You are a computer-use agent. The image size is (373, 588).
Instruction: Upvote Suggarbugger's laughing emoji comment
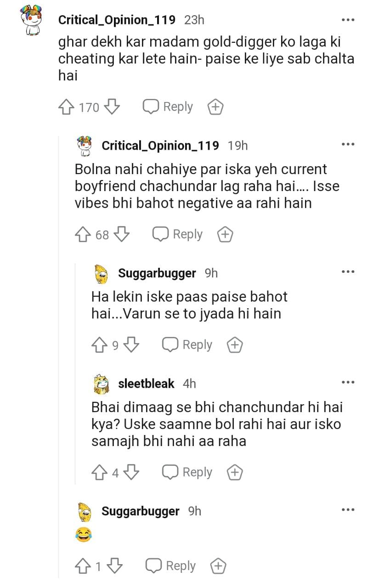click(83, 566)
